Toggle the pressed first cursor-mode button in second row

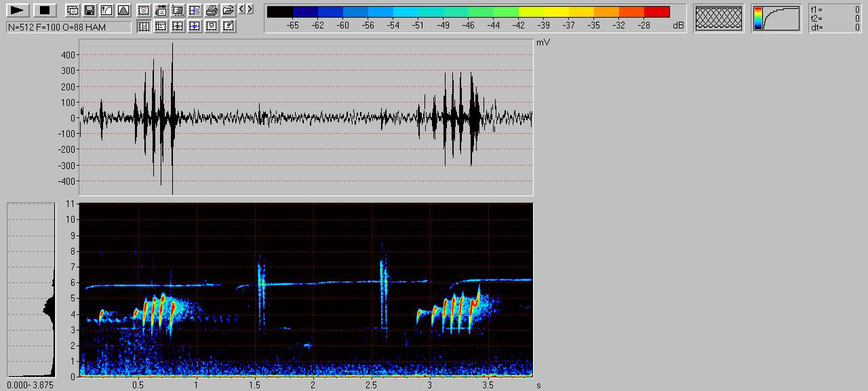point(144,26)
